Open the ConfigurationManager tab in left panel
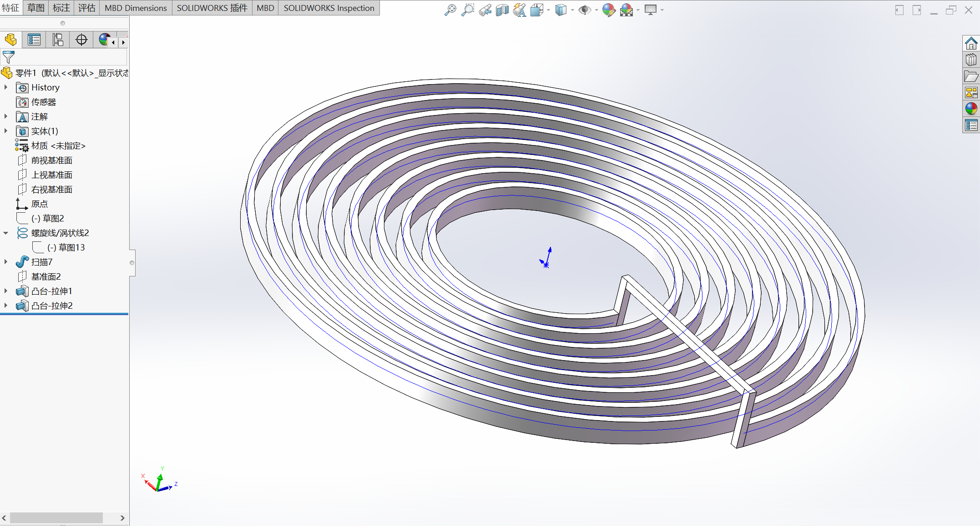The height and width of the screenshot is (526, 980). (x=58, y=40)
